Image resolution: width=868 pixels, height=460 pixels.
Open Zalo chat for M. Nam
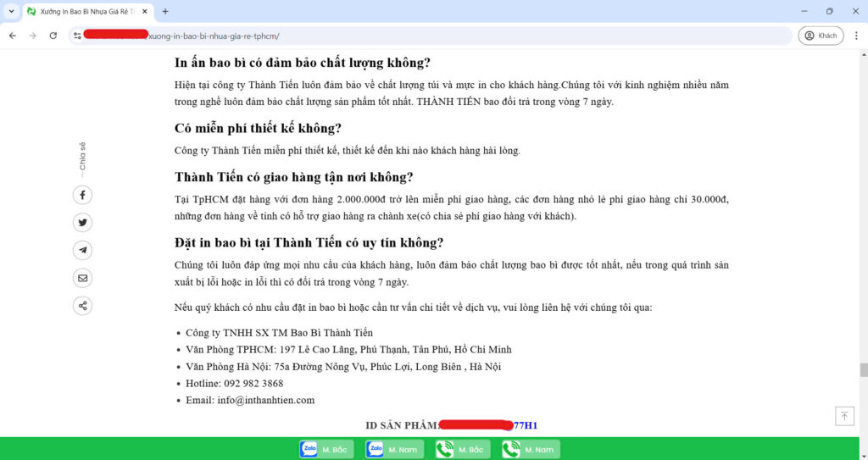[395, 449]
